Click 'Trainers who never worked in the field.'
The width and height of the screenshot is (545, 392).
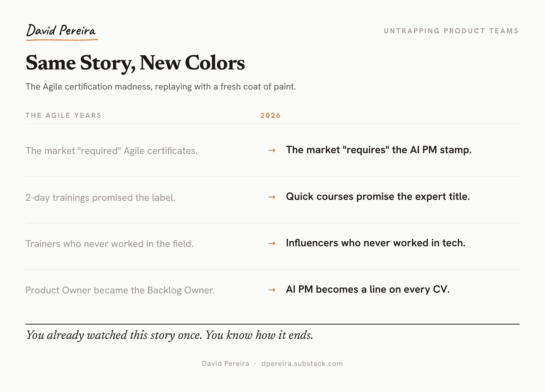(x=109, y=244)
